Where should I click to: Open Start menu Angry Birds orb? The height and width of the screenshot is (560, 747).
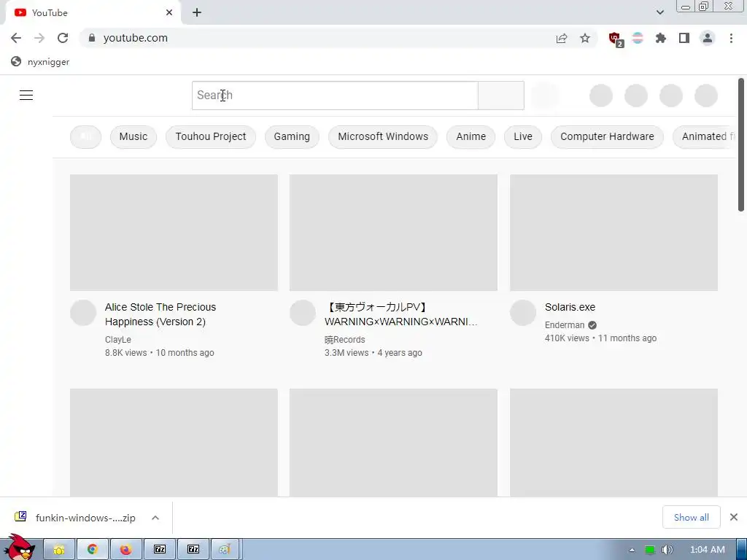point(20,548)
